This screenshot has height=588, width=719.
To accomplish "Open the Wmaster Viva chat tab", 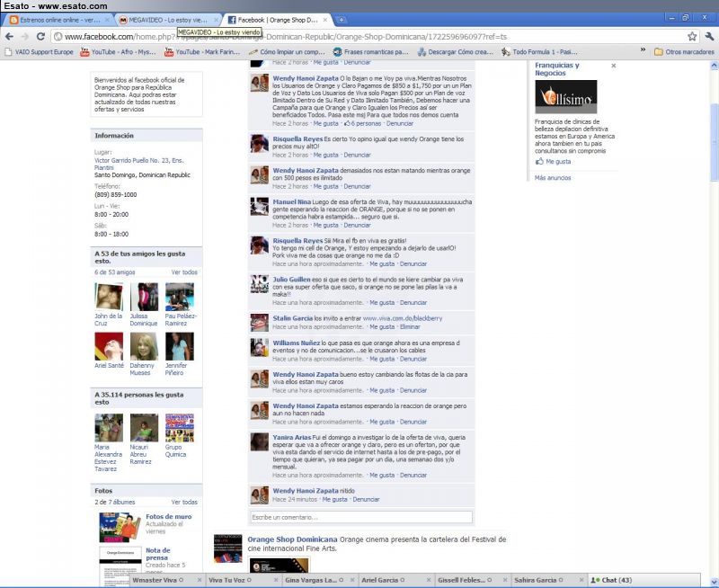I will pyautogui.click(x=166, y=580).
